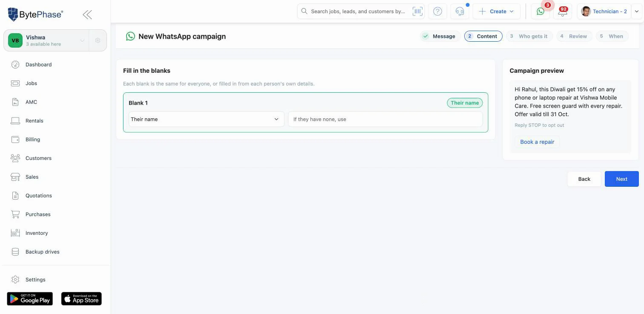This screenshot has height=314, width=644.
Task: Open the Google Play download badge
Action: tap(30, 299)
